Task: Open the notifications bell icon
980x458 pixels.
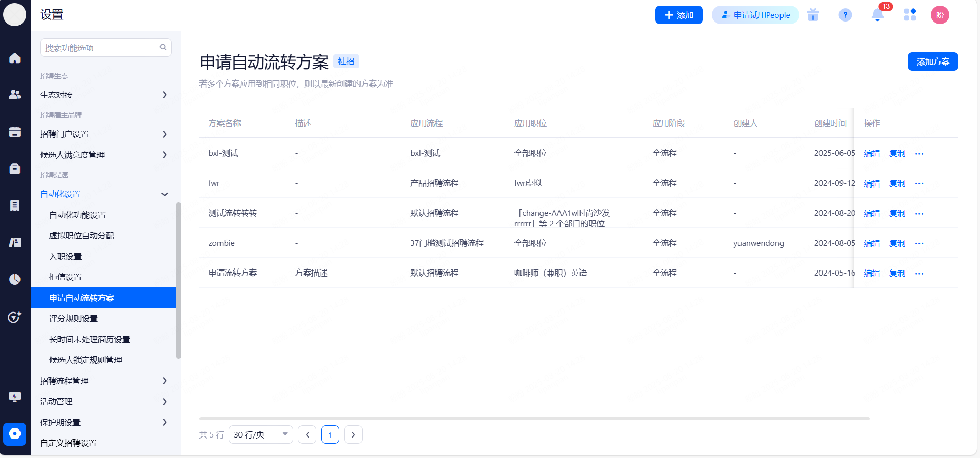Action: coord(877,15)
